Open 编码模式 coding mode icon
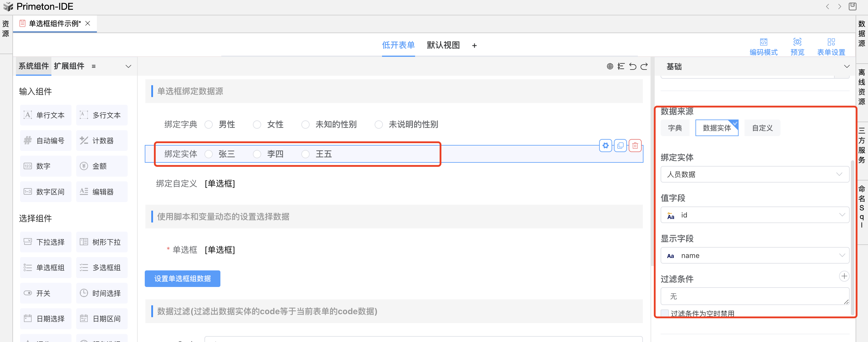The image size is (868, 342). point(763,42)
